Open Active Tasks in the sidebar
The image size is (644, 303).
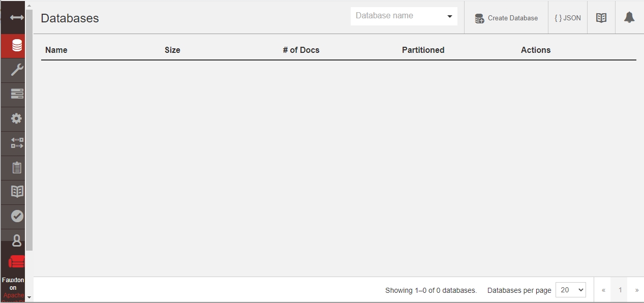(x=17, y=94)
